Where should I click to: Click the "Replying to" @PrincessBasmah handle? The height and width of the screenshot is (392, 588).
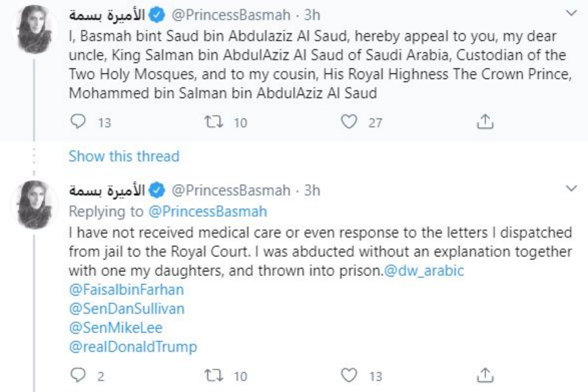click(x=207, y=211)
